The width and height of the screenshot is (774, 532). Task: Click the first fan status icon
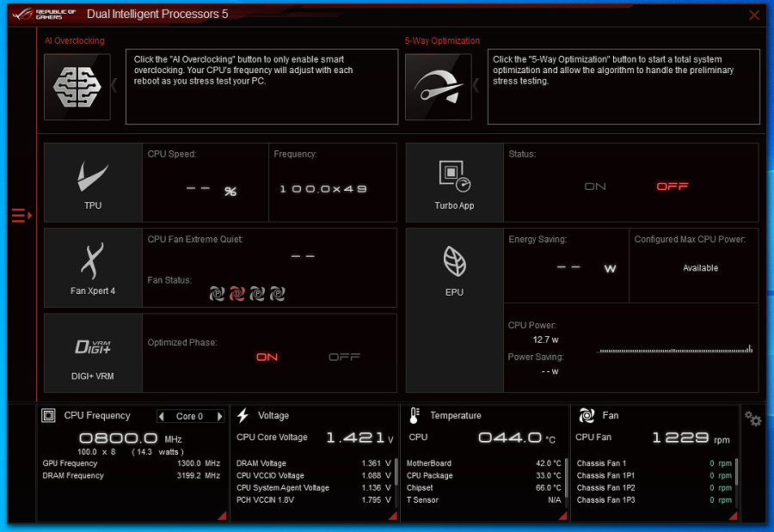click(x=217, y=294)
